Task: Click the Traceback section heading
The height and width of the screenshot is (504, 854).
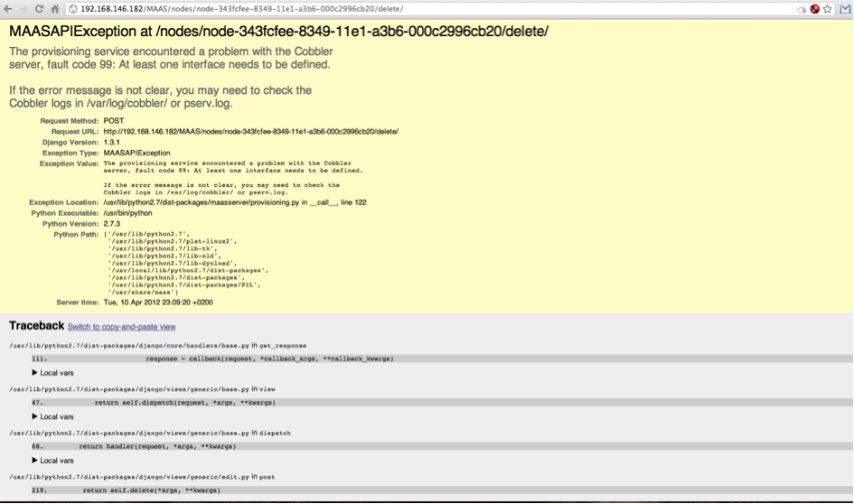Action: pyautogui.click(x=36, y=325)
